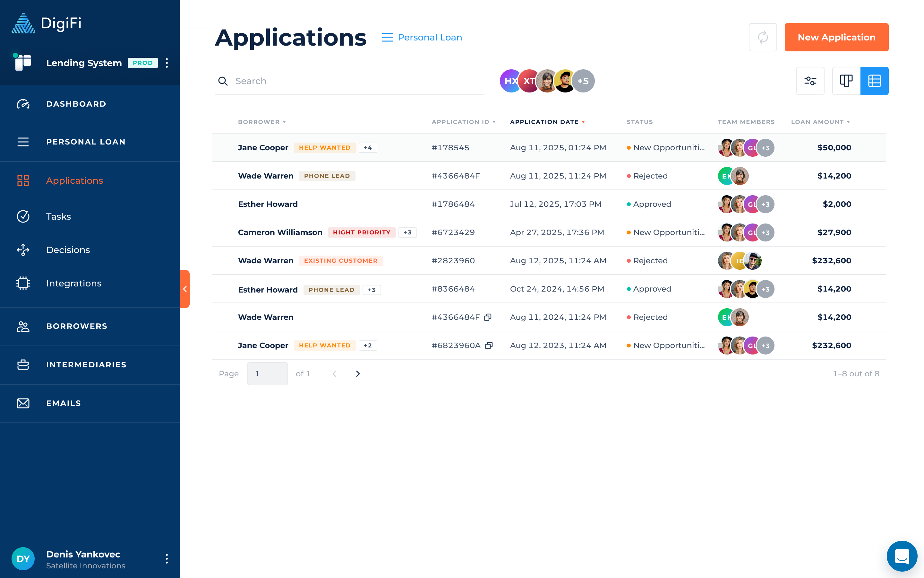924x578 pixels.
Task: Open the Borrowers section
Action: (x=90, y=326)
